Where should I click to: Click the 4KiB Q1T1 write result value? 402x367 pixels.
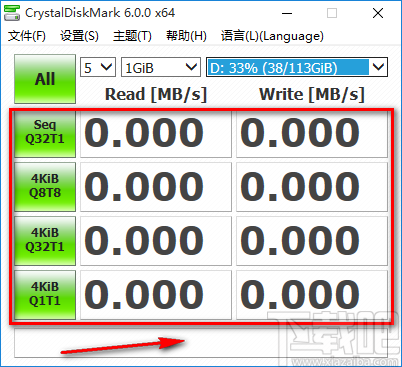pyautogui.click(x=312, y=295)
